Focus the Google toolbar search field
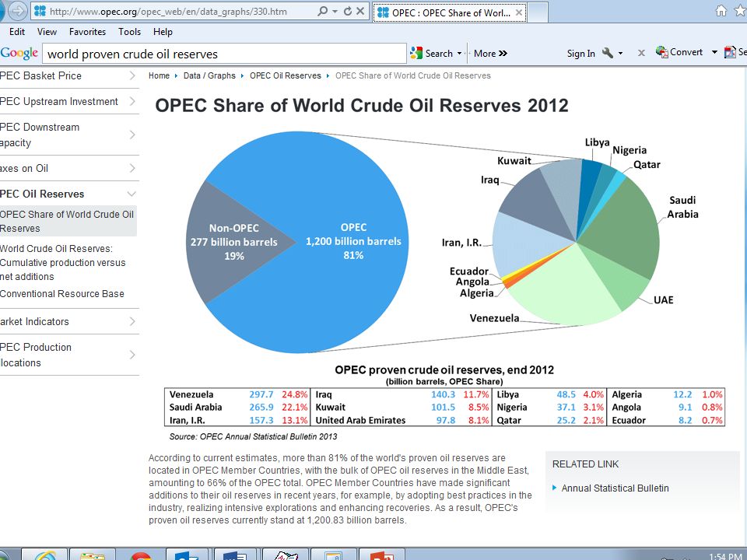 (x=224, y=54)
